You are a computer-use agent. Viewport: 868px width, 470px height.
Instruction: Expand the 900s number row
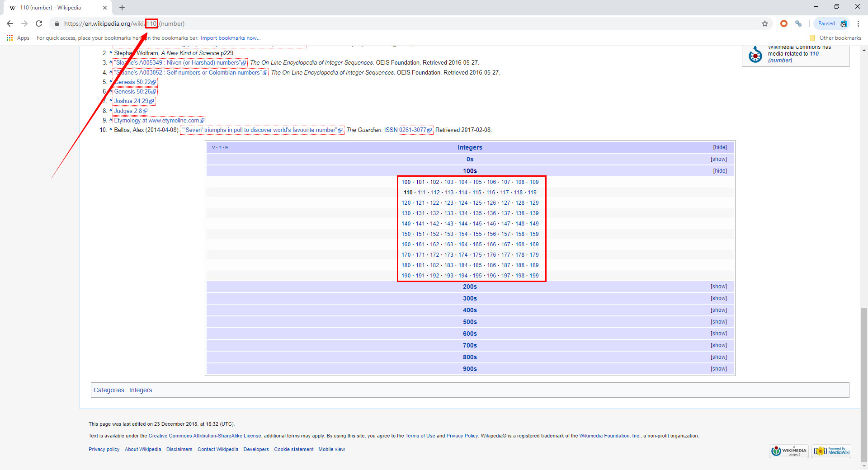[x=718, y=369]
